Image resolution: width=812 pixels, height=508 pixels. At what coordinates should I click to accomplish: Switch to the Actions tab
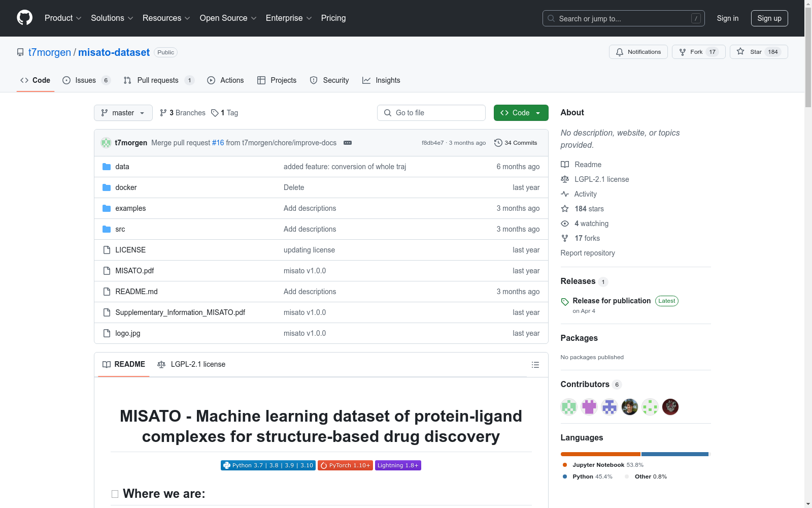225,80
